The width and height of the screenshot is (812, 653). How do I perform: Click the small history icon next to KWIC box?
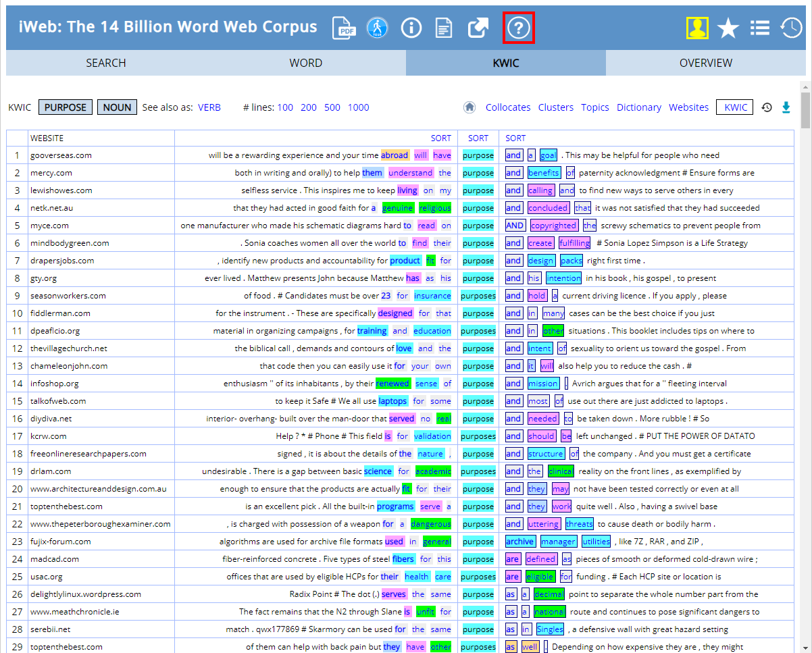(x=767, y=107)
